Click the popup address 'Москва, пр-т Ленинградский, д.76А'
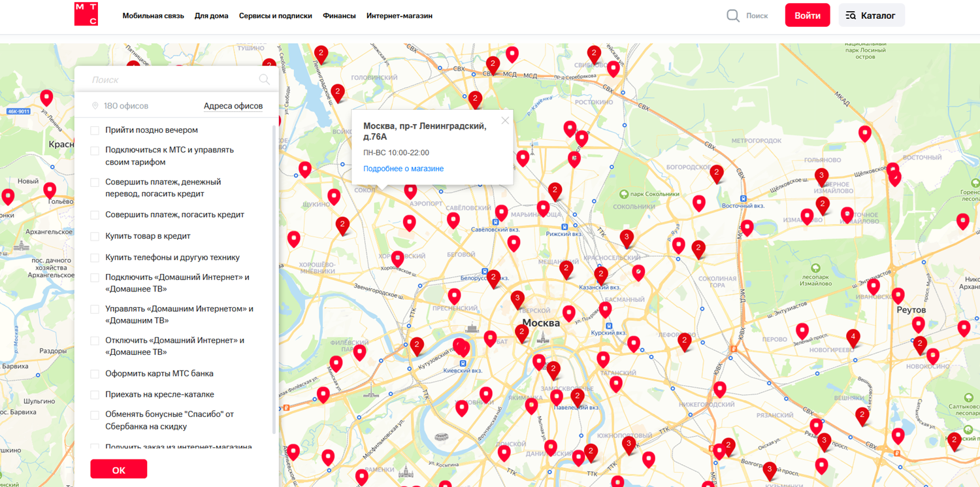Screen dimensions: 980x487 coord(425,131)
